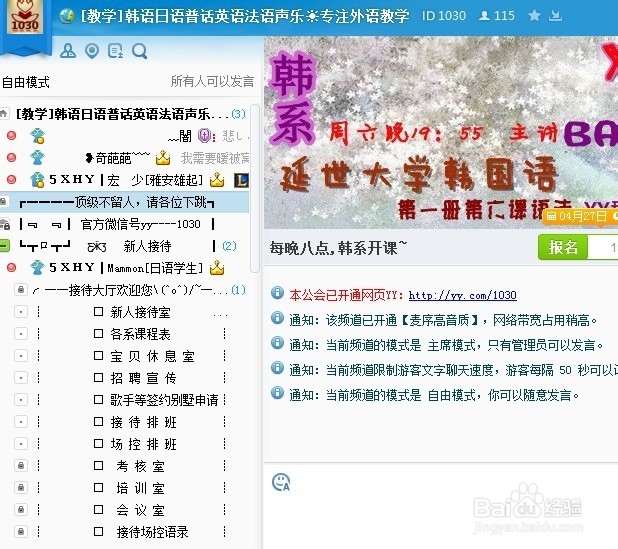The width and height of the screenshot is (618, 549).
Task: Select root channel [教学]韩语日语普话英语法语声乐
Action: point(122,114)
